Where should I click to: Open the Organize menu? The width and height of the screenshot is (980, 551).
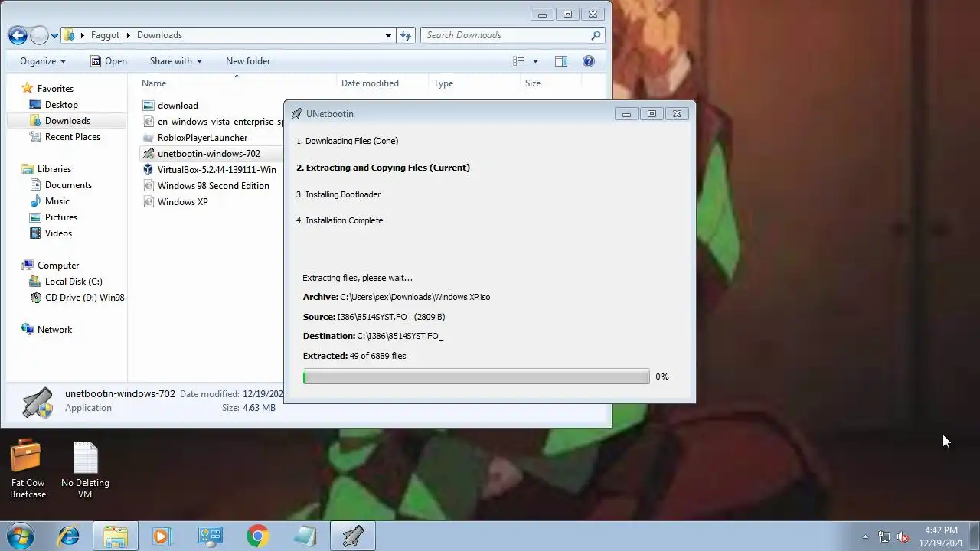tap(43, 61)
